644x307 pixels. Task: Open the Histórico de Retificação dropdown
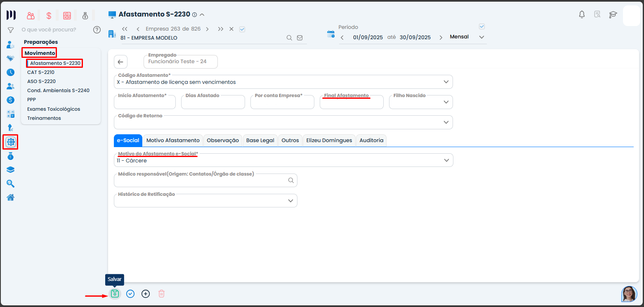tap(290, 201)
